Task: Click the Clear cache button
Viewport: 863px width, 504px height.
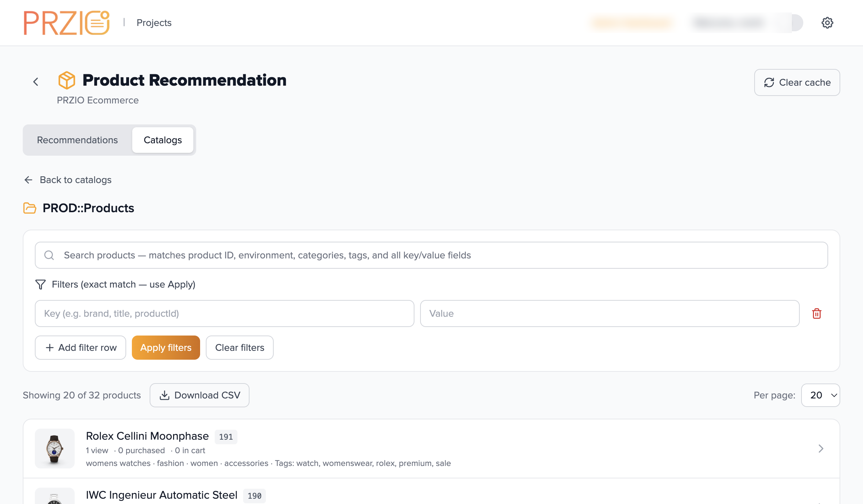Action: pos(797,82)
